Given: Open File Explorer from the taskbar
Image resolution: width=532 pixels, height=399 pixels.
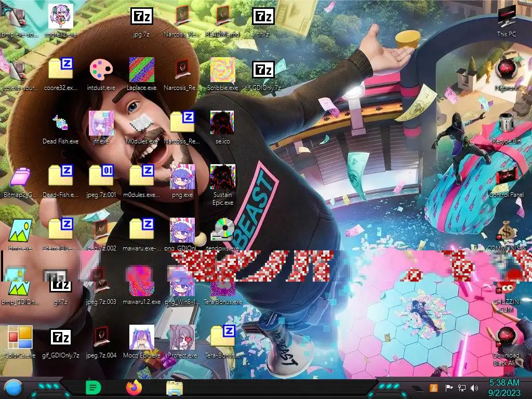Looking at the screenshot, I should pos(175,388).
